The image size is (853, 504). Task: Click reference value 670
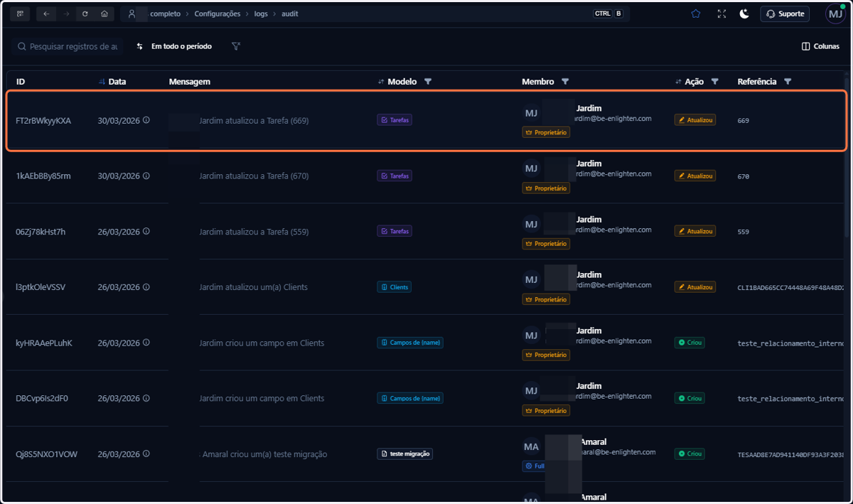click(744, 176)
